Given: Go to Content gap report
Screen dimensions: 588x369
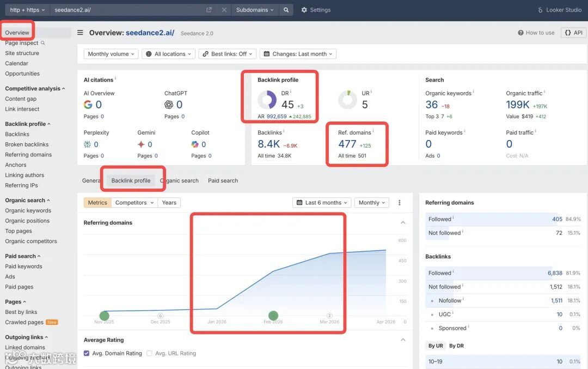Looking at the screenshot, I should click(21, 99).
